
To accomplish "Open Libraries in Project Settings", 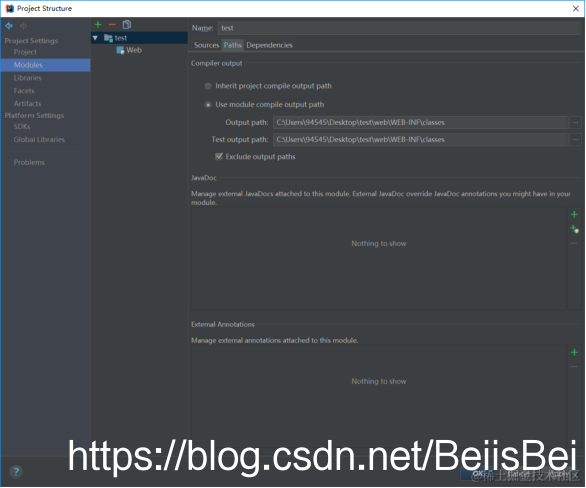I will 28,78.
